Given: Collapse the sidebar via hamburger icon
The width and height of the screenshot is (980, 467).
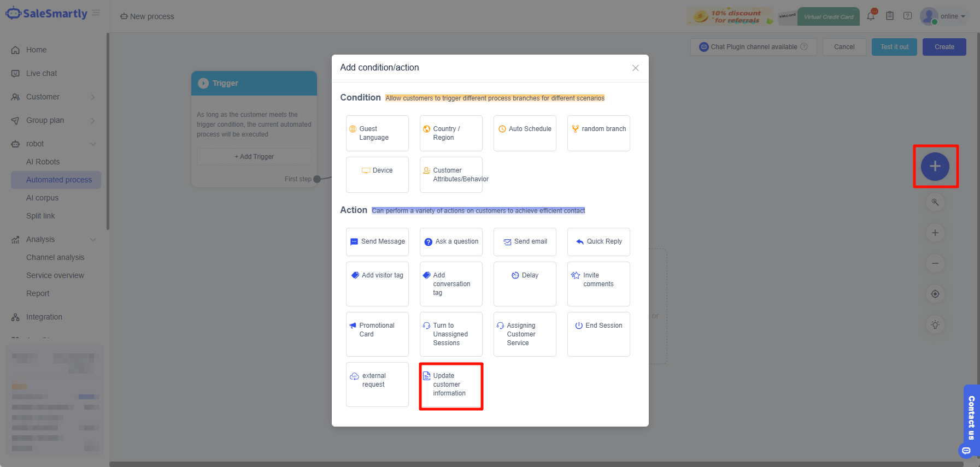Looking at the screenshot, I should 96,13.
